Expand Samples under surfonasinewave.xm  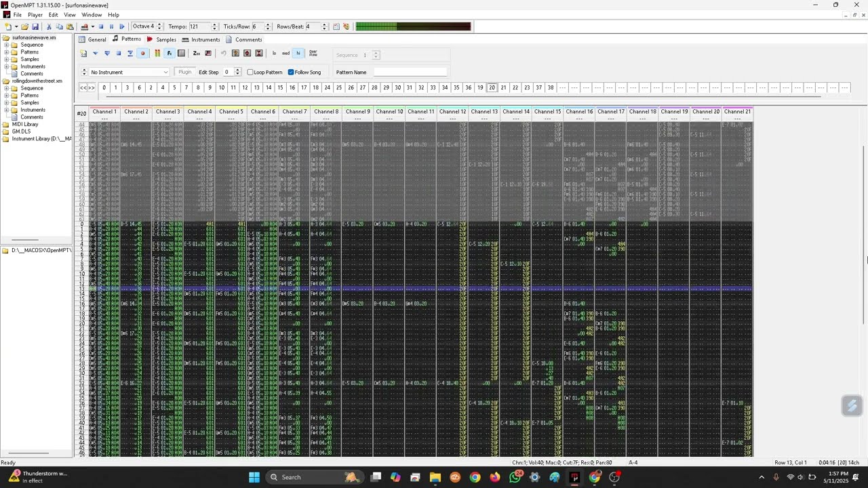coord(7,60)
